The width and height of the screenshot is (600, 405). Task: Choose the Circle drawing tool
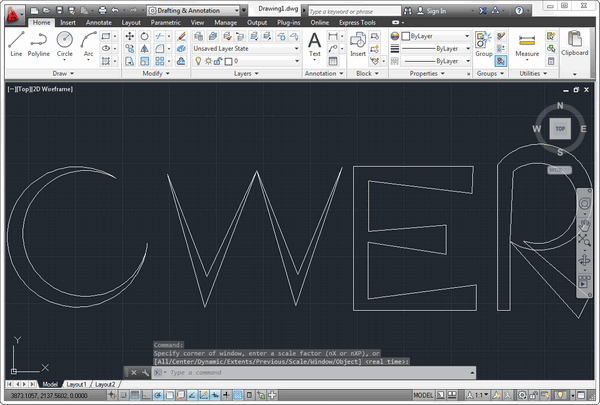(65, 44)
